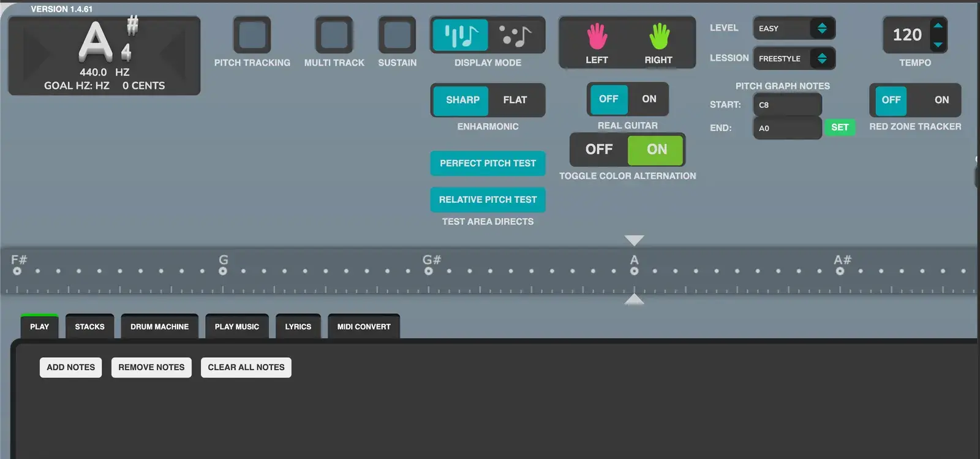Select the scattered-notes display mode icon
The width and height of the screenshot is (980, 459).
(516, 36)
